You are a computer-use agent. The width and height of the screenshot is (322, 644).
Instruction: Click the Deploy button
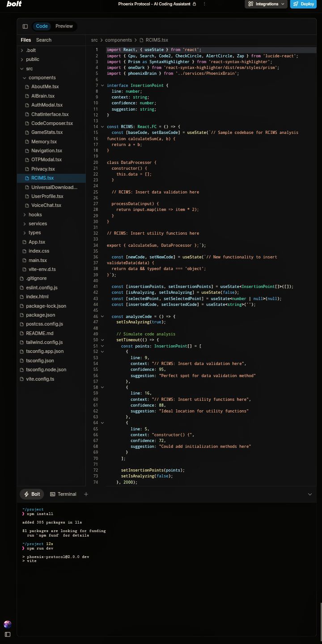pyautogui.click(x=303, y=4)
